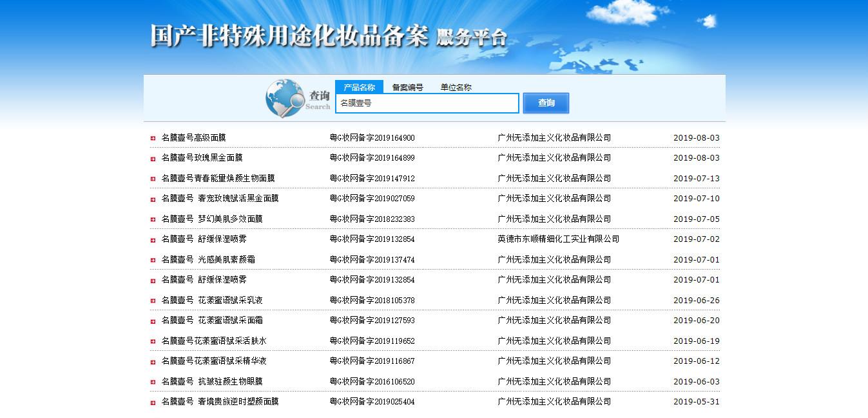This screenshot has width=868, height=418.
Task: Click the red plus icon beside 抗皱驻颜生物眼膜
Action: point(153,382)
